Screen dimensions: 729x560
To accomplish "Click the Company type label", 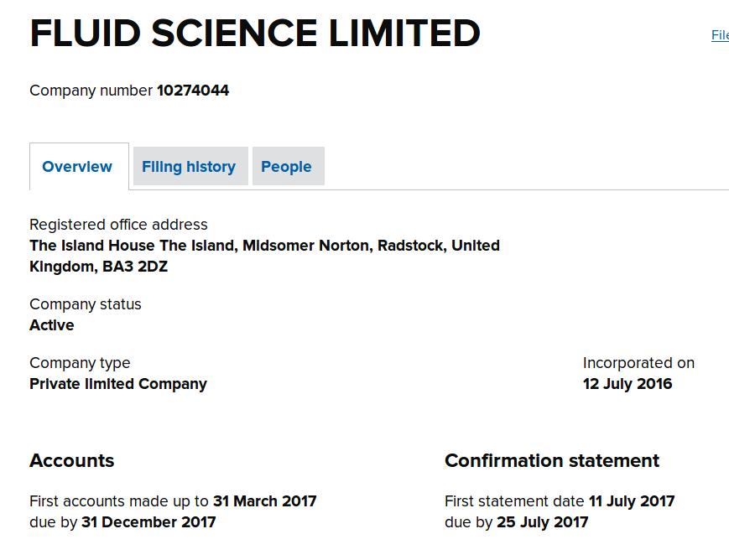I will point(80,362).
